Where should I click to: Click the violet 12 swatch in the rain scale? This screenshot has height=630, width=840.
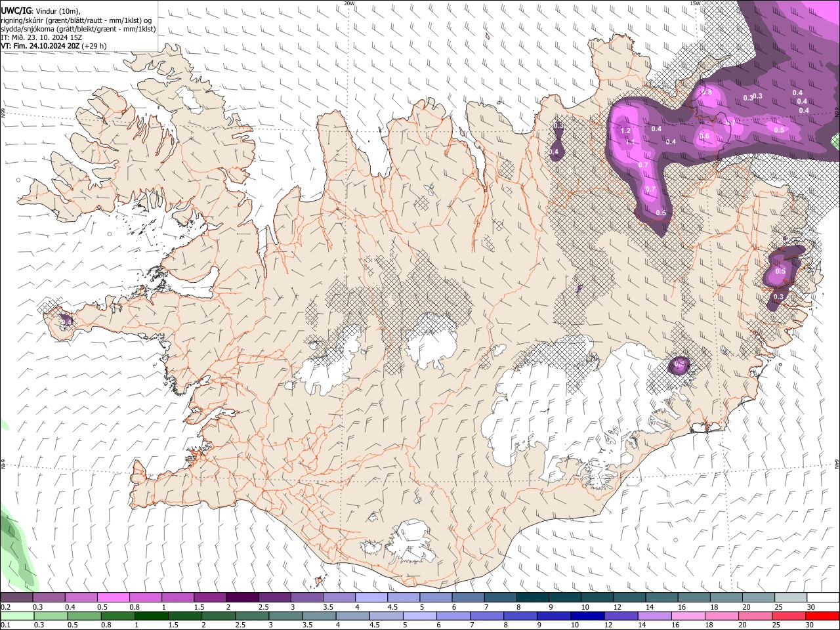pos(620,616)
